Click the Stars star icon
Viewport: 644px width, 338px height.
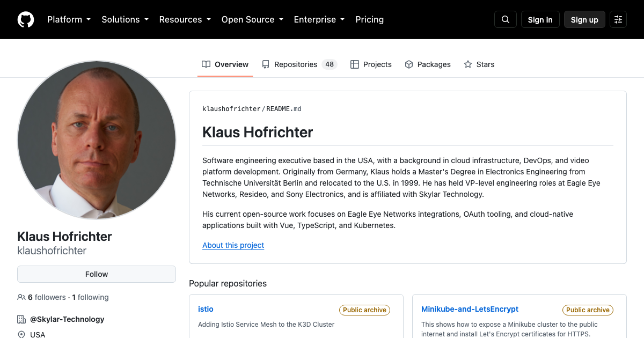(x=468, y=64)
